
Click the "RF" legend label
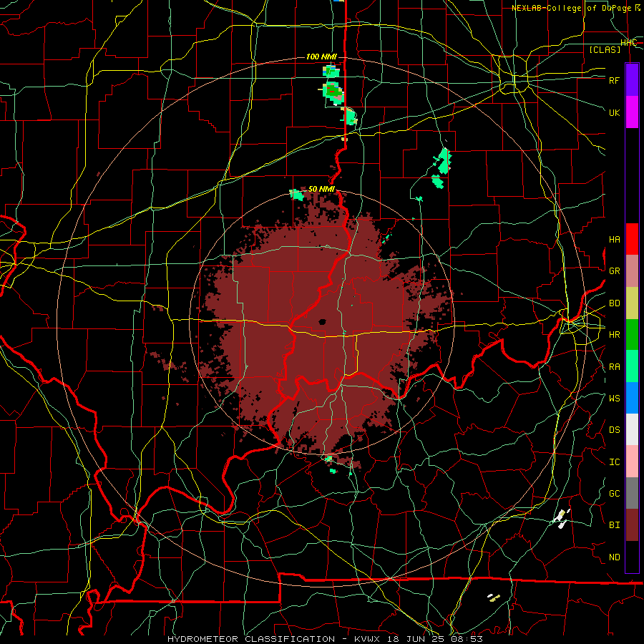pos(614,80)
